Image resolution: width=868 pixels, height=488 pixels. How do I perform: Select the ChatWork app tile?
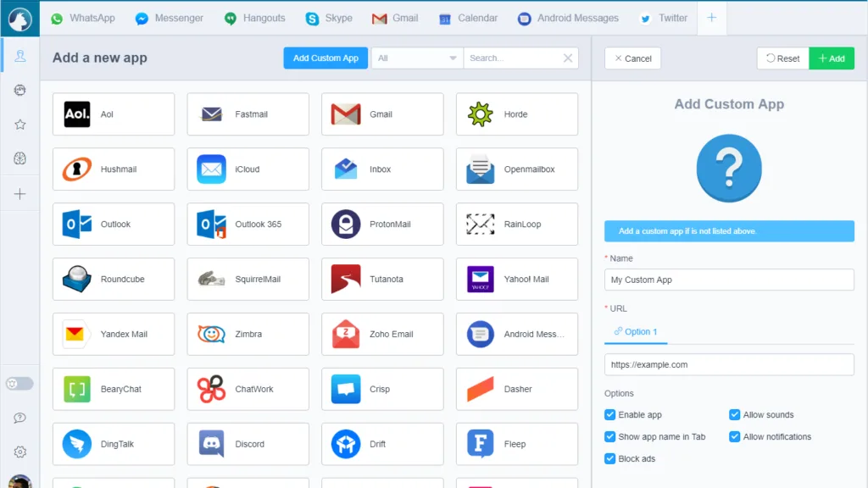[248, 389]
